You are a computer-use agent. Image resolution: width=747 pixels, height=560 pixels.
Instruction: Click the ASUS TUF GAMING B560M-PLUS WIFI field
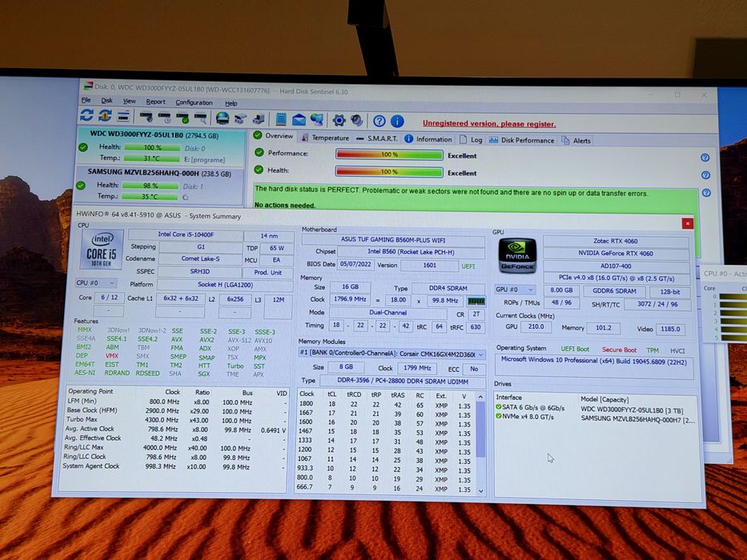(x=393, y=240)
